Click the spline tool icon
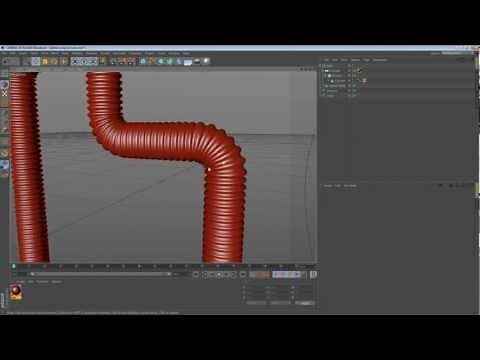The height and width of the screenshot is (360, 480). (x=152, y=61)
